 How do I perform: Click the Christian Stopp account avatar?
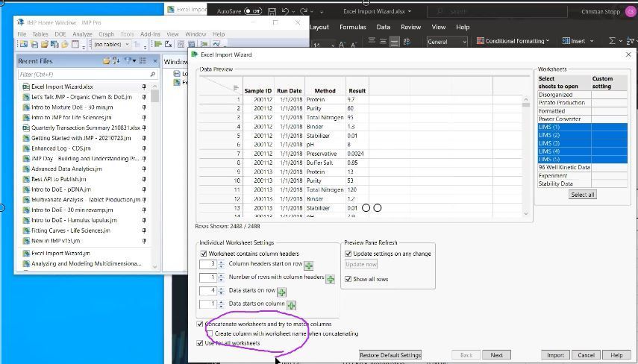pos(631,11)
